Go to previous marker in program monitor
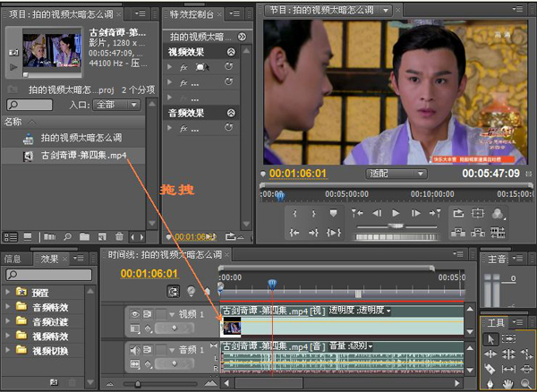Screen dimensions: 537x392 (357, 213)
